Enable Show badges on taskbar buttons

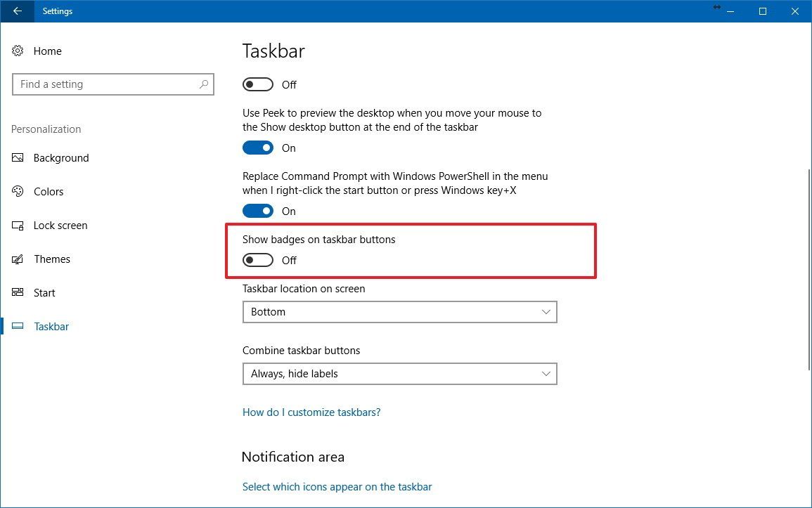point(257,260)
